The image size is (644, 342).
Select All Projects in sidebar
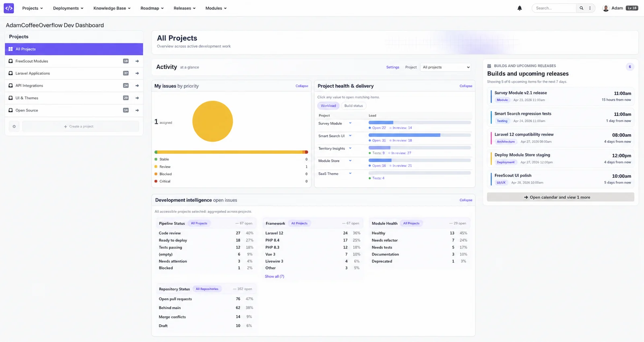74,49
